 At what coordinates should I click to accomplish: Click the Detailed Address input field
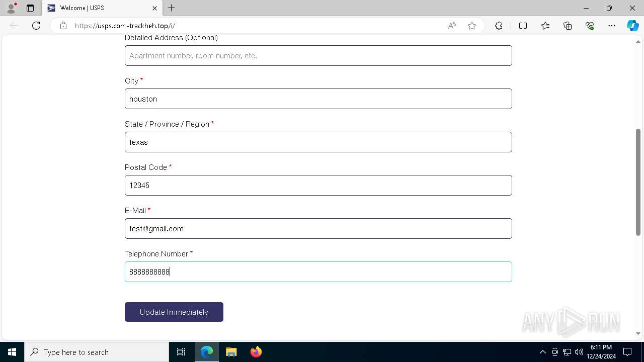point(318,55)
